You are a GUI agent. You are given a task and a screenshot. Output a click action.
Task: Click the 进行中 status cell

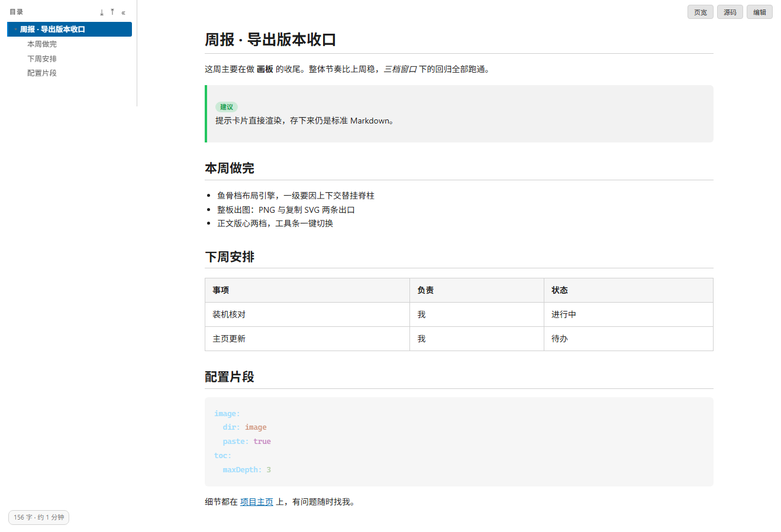point(628,314)
